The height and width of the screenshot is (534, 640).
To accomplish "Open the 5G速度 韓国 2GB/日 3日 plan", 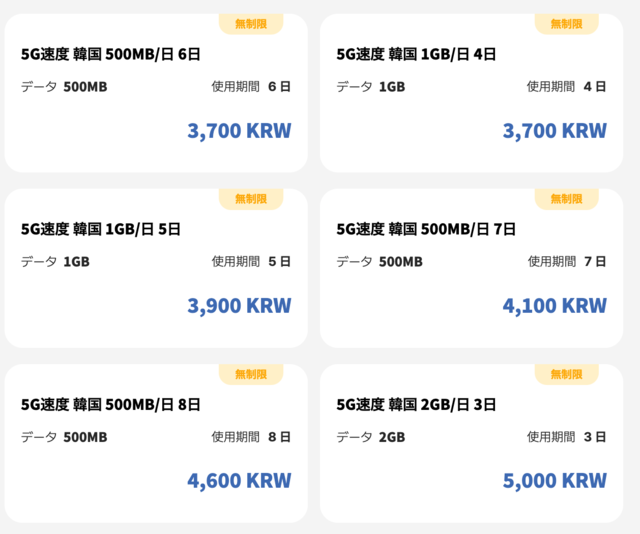I will tap(416, 405).
